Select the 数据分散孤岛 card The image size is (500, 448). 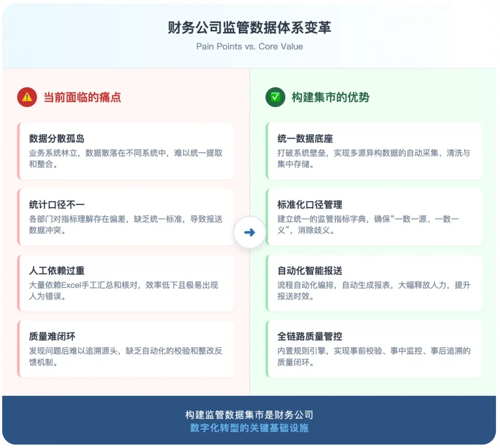pos(126,151)
